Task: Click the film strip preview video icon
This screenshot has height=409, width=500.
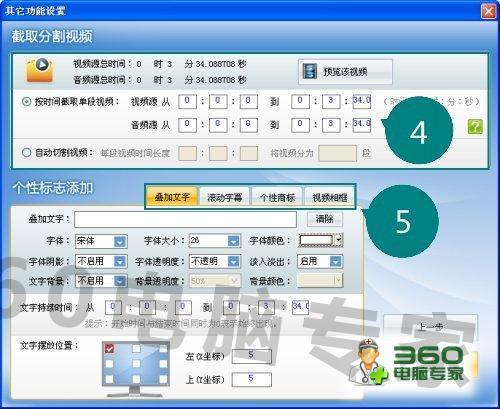Action: [310, 71]
